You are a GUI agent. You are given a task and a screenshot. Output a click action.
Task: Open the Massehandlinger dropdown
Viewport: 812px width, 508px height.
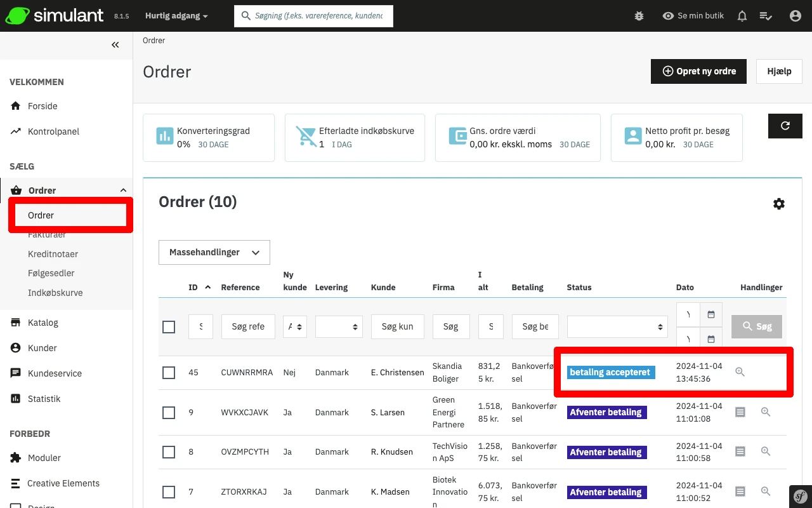click(x=214, y=252)
